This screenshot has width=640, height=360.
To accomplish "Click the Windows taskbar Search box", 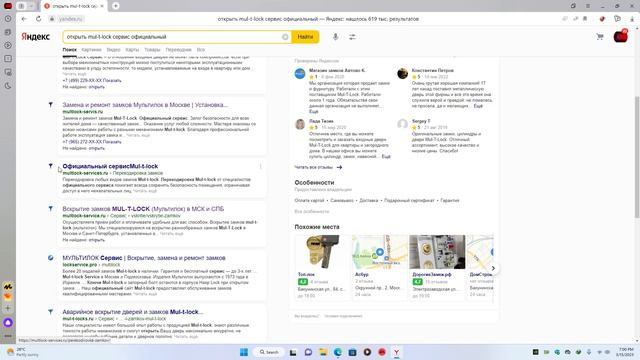I will pyautogui.click(x=269, y=352).
